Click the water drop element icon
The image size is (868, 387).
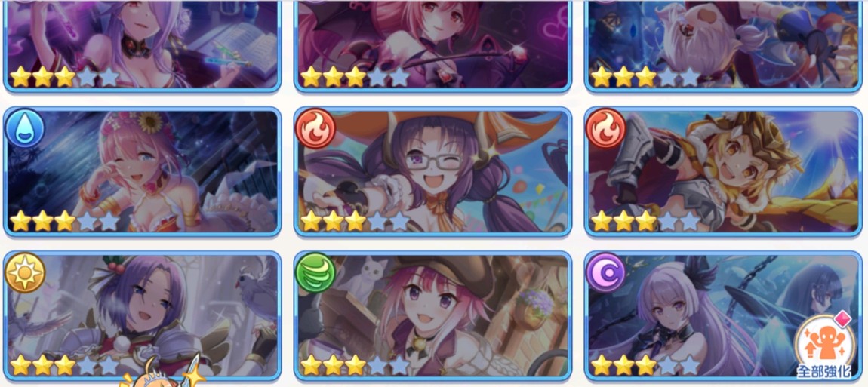point(24,128)
